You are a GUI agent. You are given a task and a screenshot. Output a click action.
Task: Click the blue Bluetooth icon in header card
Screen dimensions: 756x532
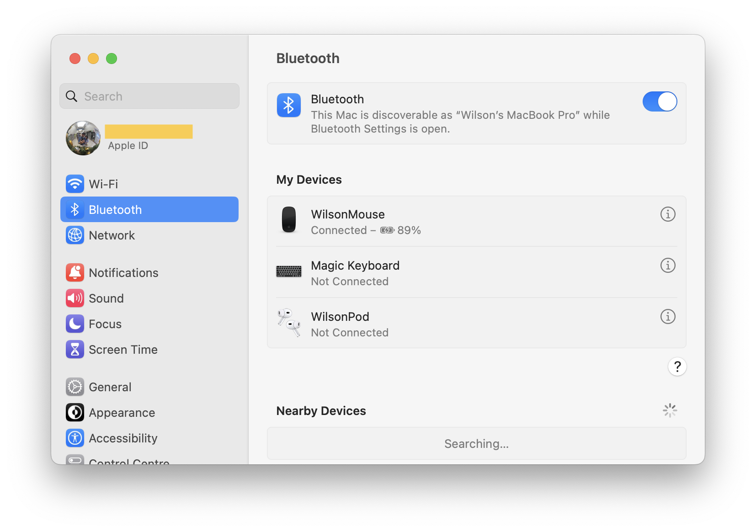[289, 105]
